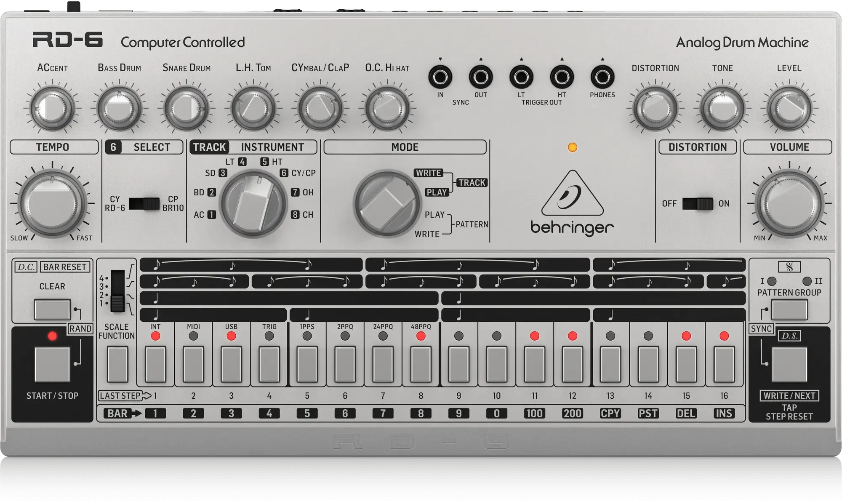Screen dimensions: 842x504
Task: Adjust the Snare Drum knob
Action: [x=185, y=108]
